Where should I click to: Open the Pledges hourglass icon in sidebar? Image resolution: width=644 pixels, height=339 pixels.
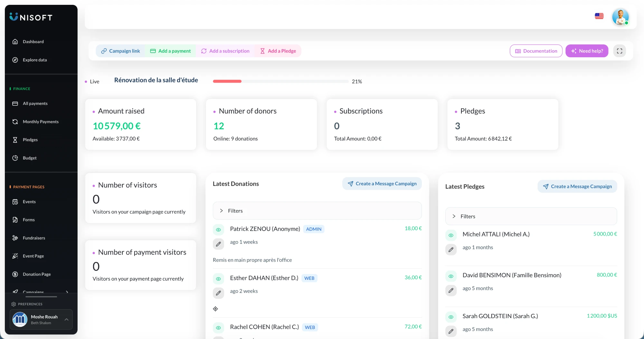pos(15,140)
